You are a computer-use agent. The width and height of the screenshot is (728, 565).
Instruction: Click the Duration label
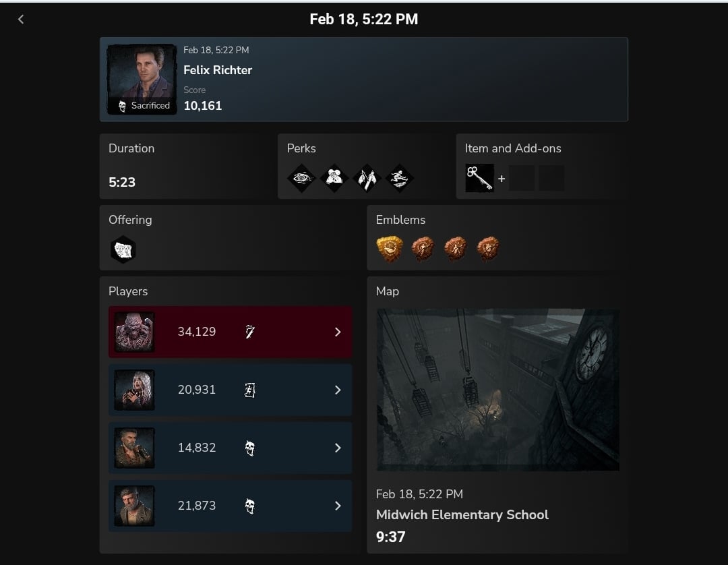(131, 148)
